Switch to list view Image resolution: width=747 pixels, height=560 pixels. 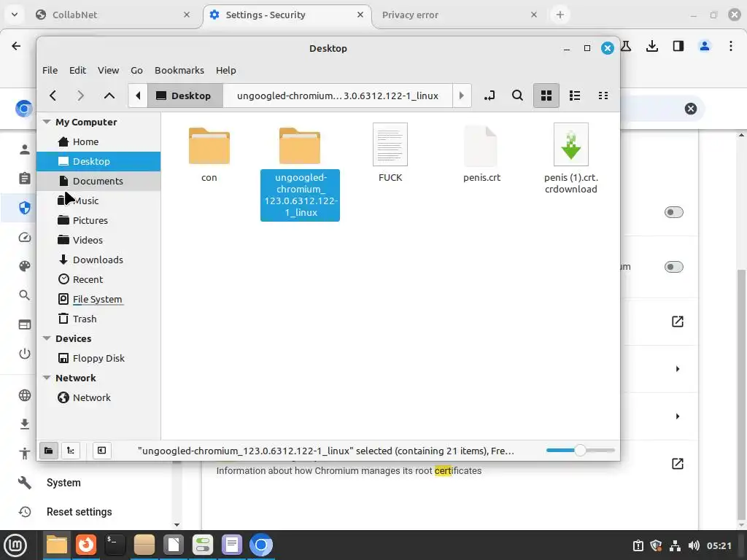[x=575, y=96]
